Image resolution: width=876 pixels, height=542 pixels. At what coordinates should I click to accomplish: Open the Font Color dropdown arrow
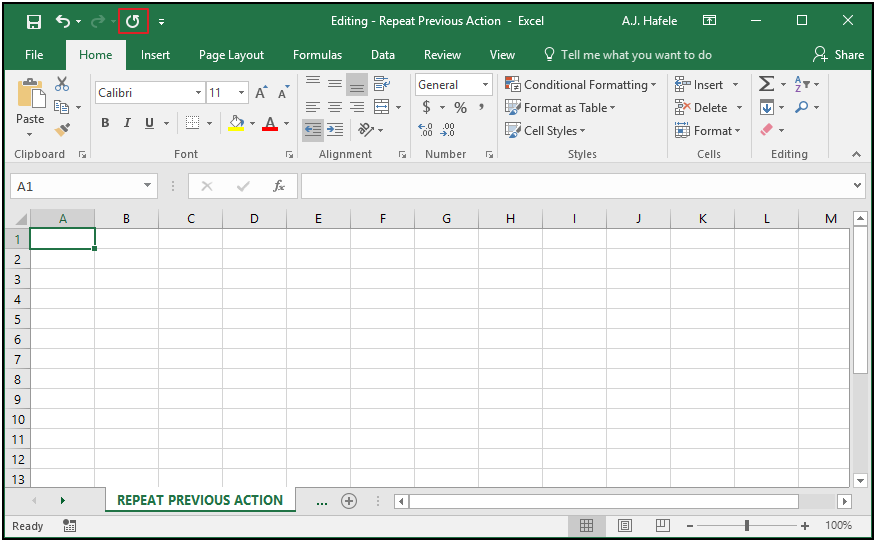[x=287, y=123]
